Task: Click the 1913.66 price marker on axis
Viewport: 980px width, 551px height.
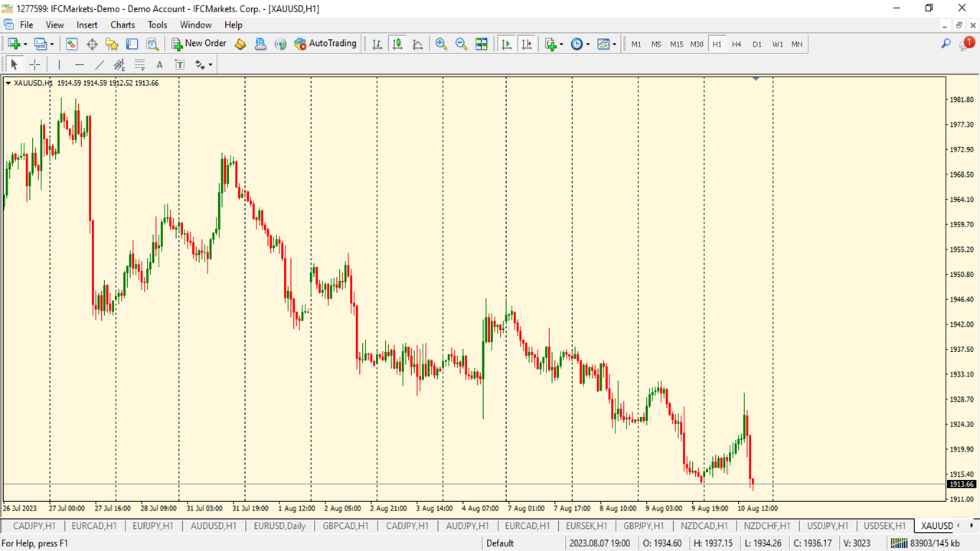Action: point(961,484)
